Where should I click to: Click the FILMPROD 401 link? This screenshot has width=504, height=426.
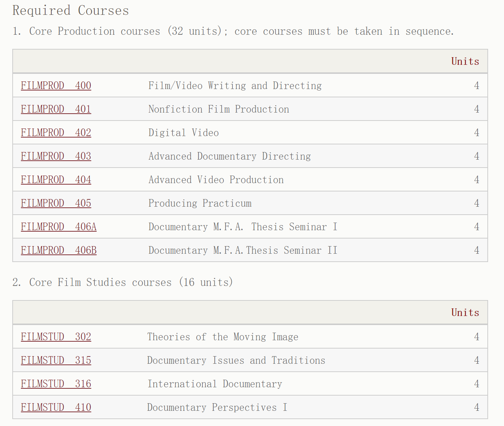(x=56, y=109)
